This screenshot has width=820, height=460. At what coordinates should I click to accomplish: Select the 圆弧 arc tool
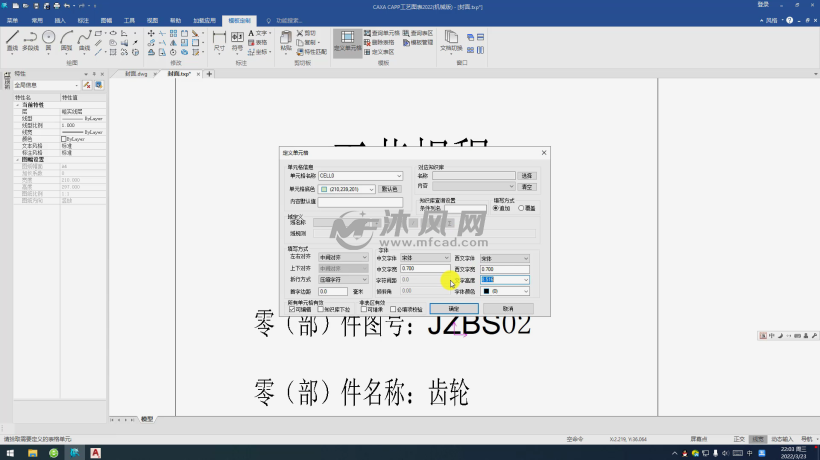[x=66, y=41]
